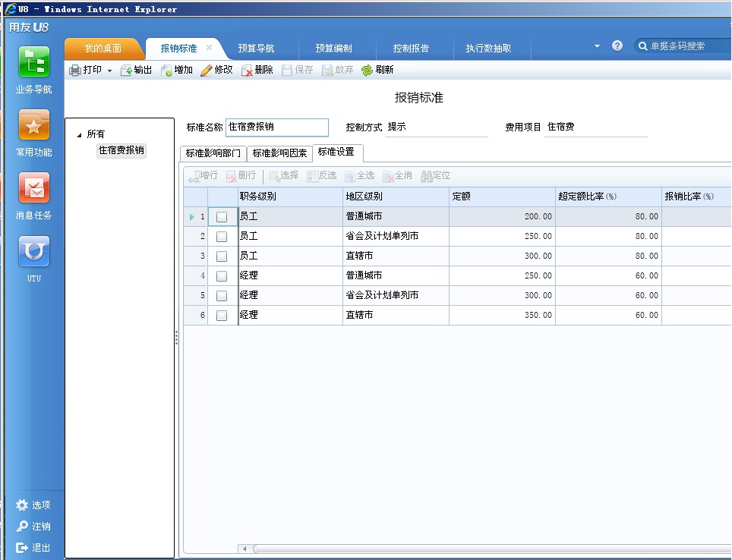This screenshot has width=732, height=560.
Task: Check the row 6 经理 直辖市 checkbox
Action: (222, 316)
